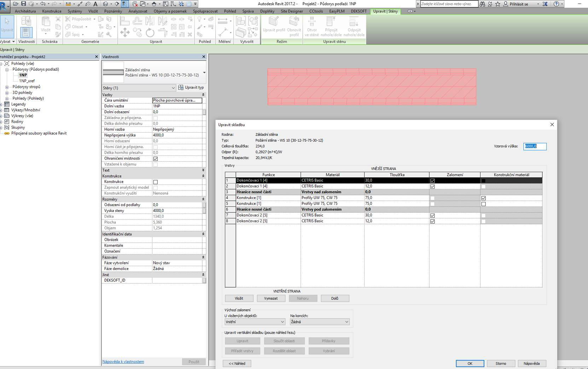Expand the Půdorysy stropů tree node
This screenshot has height=369, width=588.
[7, 87]
